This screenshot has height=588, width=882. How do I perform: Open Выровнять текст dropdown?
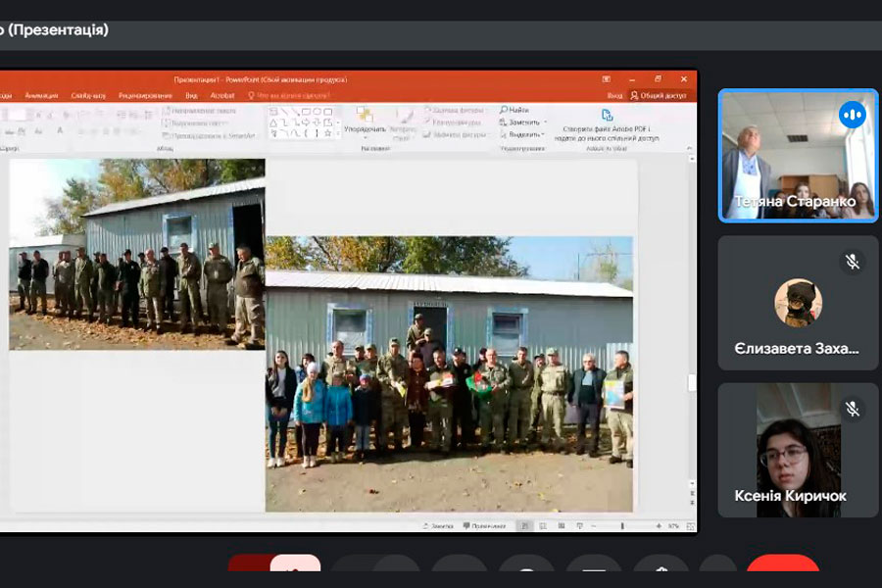click(195, 123)
